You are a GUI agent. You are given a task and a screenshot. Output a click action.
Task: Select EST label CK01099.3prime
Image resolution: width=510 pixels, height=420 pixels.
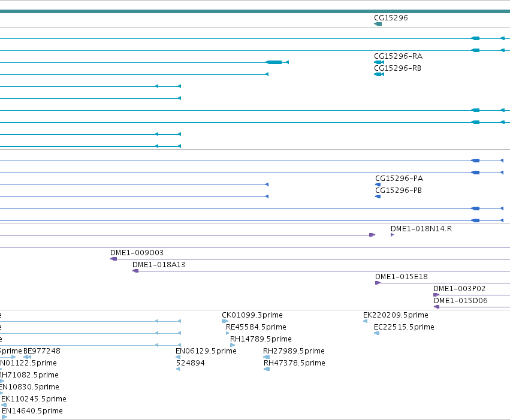point(252,315)
